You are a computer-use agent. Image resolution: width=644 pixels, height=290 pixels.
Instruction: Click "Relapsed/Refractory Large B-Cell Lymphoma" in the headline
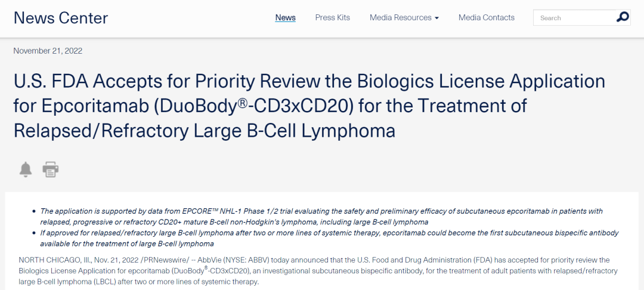coord(205,130)
